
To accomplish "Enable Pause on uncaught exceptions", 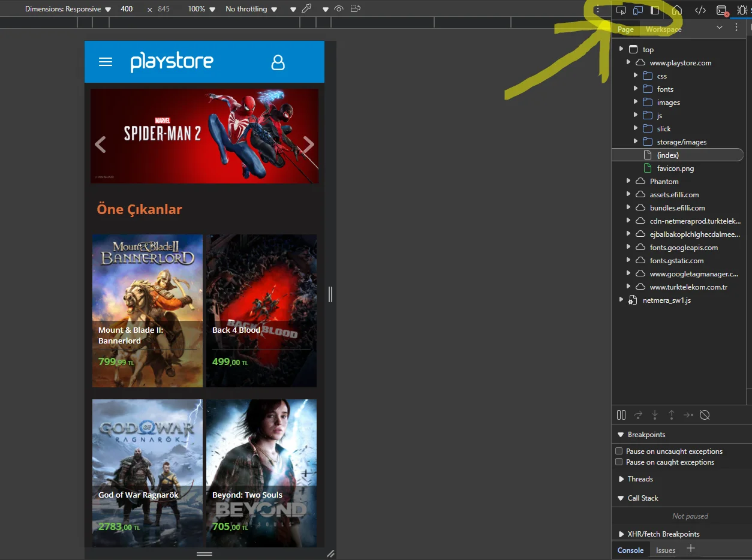I will (x=619, y=451).
